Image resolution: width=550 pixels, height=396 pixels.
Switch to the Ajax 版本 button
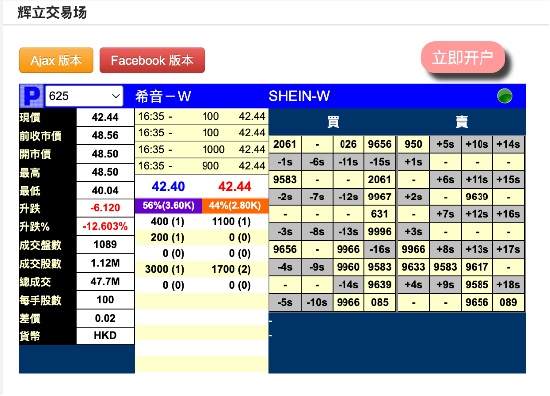(x=56, y=60)
